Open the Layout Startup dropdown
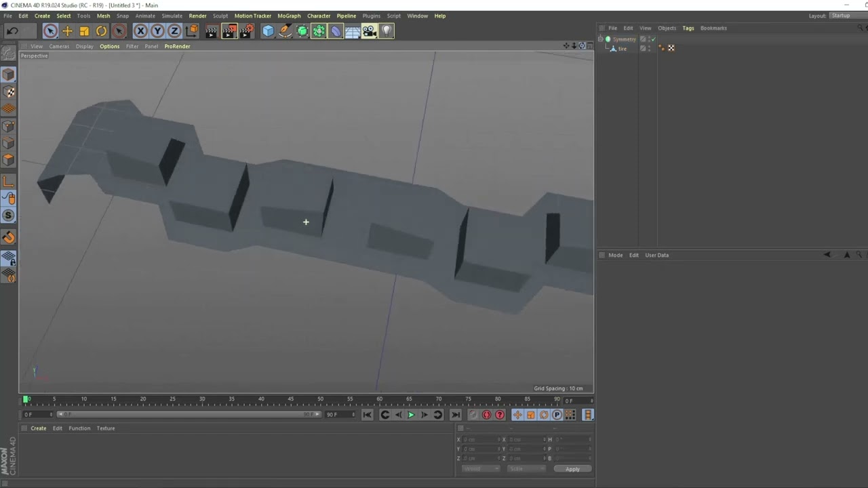 [x=849, y=16]
